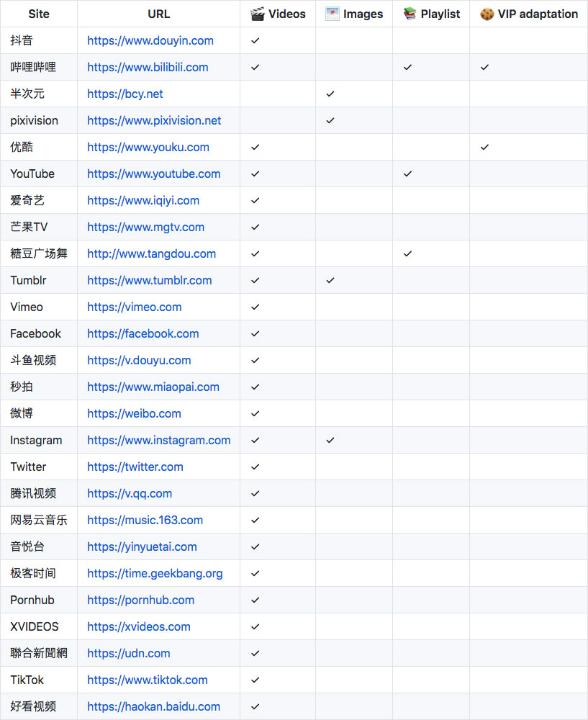The width and height of the screenshot is (588, 720).
Task: Go to the v.qq.com link
Action: click(130, 493)
